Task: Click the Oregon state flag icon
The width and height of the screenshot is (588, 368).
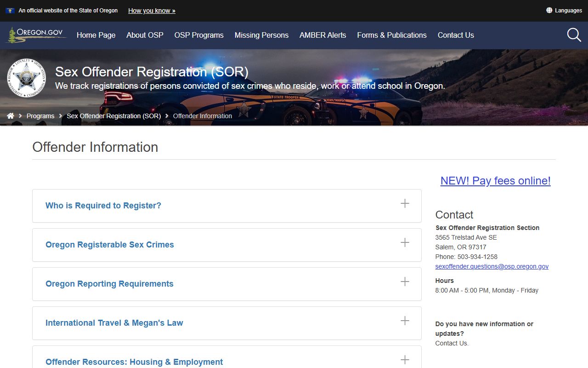Action: [x=10, y=10]
